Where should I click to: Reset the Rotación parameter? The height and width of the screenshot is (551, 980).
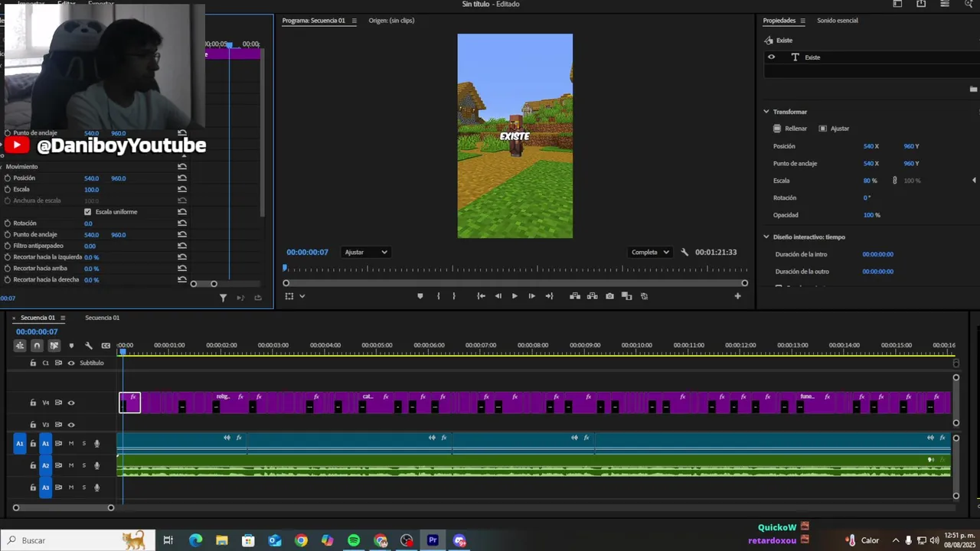click(x=182, y=223)
